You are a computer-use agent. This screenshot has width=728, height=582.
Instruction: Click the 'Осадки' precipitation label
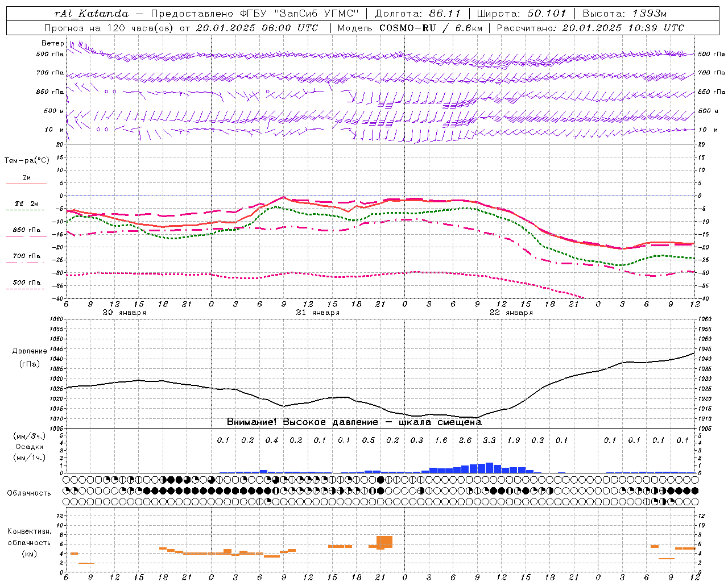pyautogui.click(x=30, y=447)
